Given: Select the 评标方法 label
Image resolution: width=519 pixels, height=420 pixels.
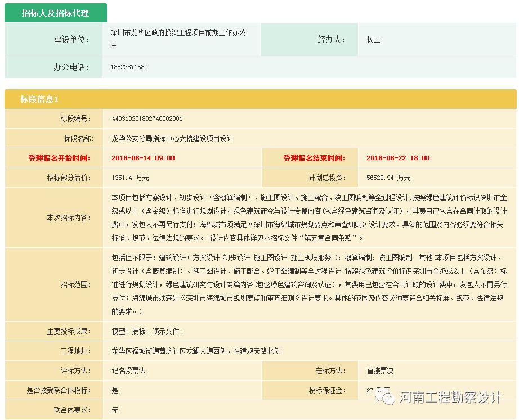Looking at the screenshot, I should [x=75, y=371].
